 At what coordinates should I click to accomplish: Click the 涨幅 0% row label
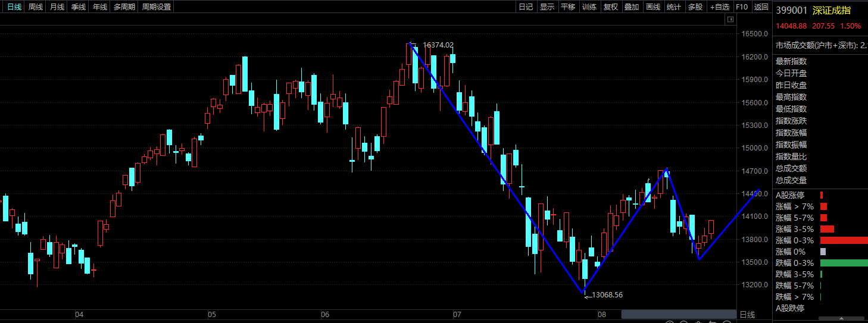tap(790, 252)
